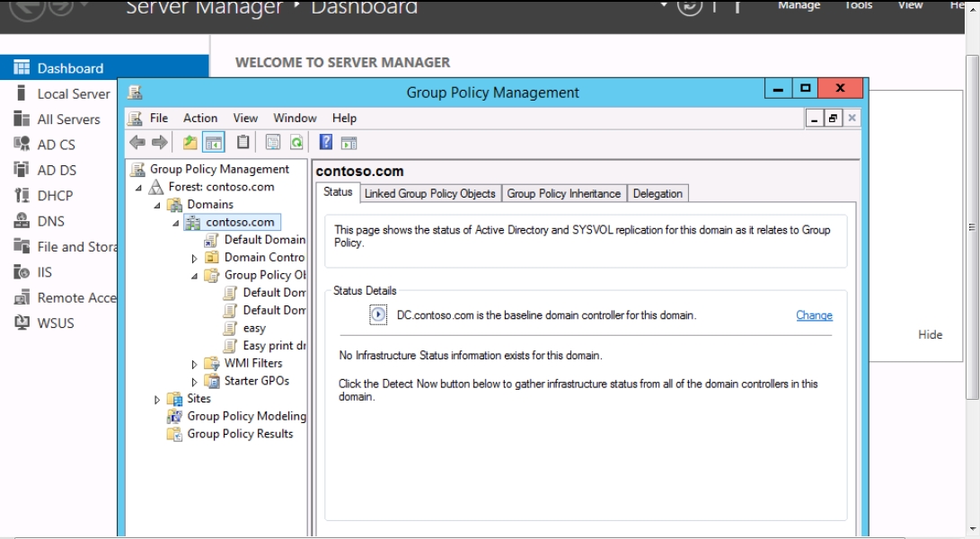Click the AD DS icon in sidebar
This screenshot has width=980, height=539.
22,170
